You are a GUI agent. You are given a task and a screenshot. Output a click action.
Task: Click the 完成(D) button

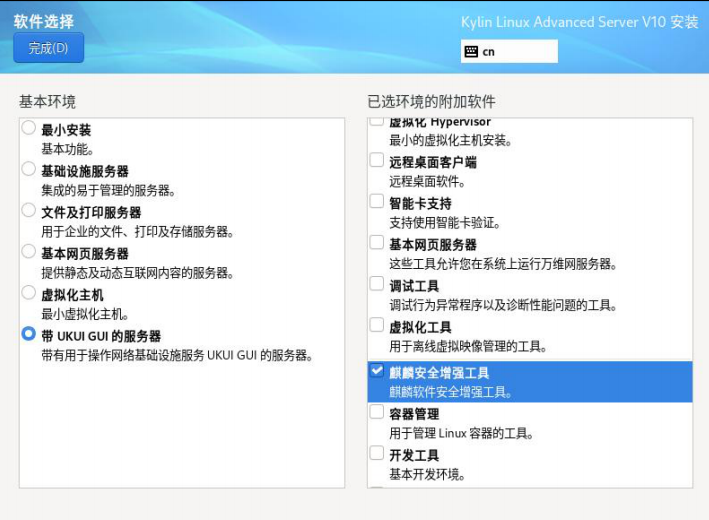pyautogui.click(x=48, y=47)
